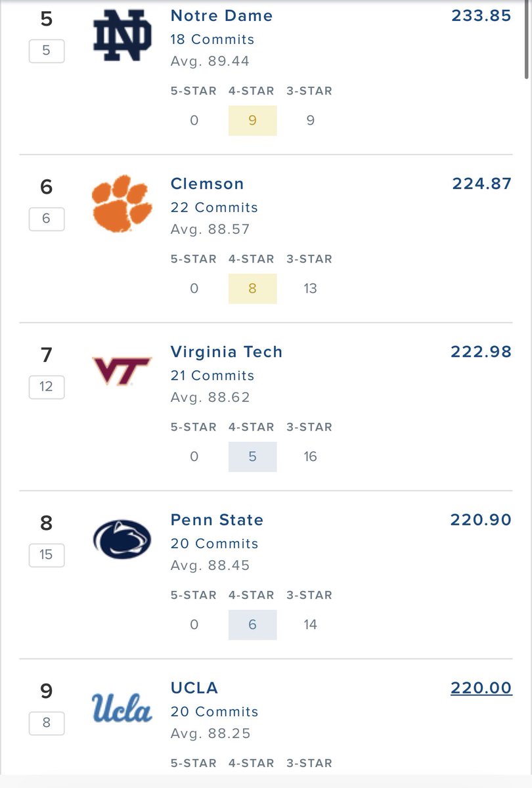Click the page's vertical scrollbar thumb
The height and width of the screenshot is (788, 532).
point(528,39)
